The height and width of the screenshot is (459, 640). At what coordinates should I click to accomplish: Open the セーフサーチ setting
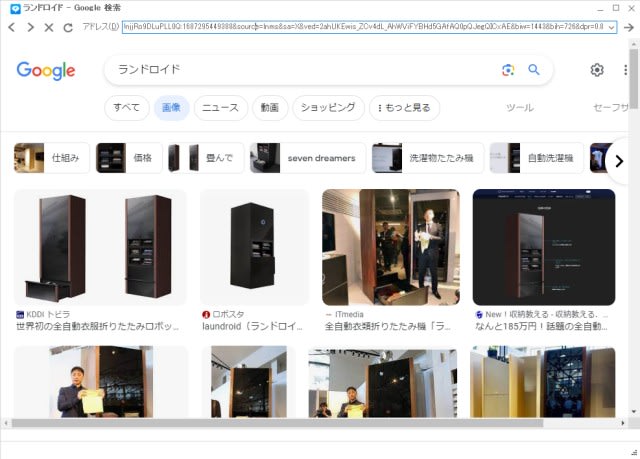point(611,108)
